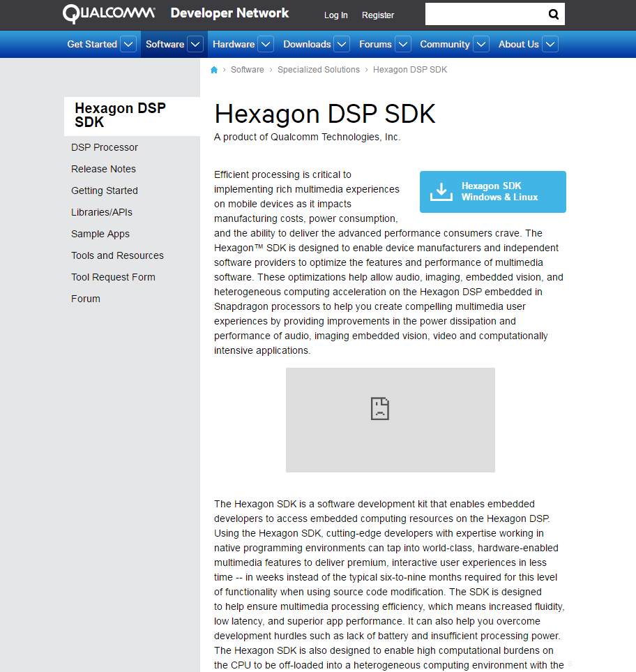Expand the Community menu chevron
Image resolution: width=636 pixels, height=672 pixels.
(480, 43)
